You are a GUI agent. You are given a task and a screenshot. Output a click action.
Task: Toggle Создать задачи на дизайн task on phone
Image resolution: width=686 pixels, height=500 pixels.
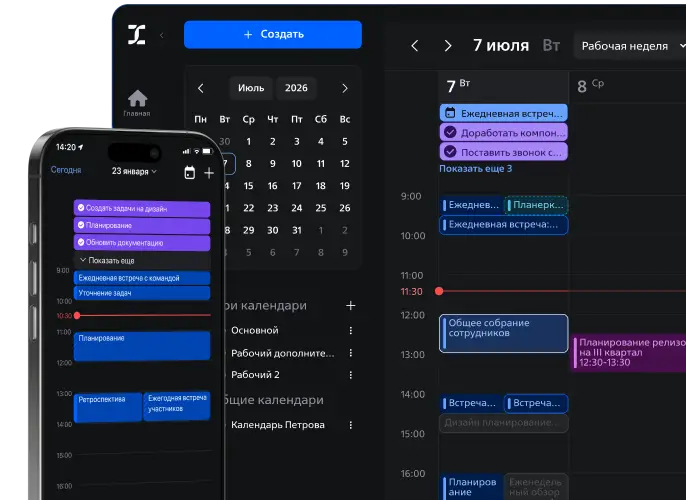click(81, 208)
